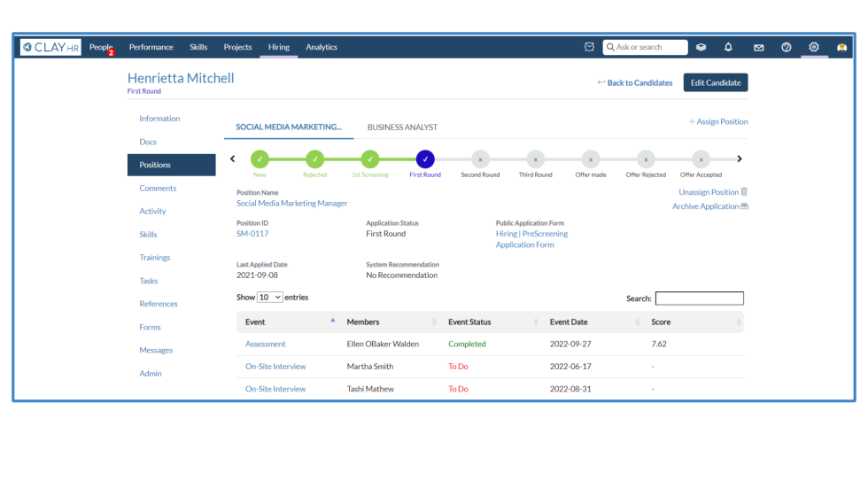Open the Hiring menu in navbar

[x=278, y=47]
